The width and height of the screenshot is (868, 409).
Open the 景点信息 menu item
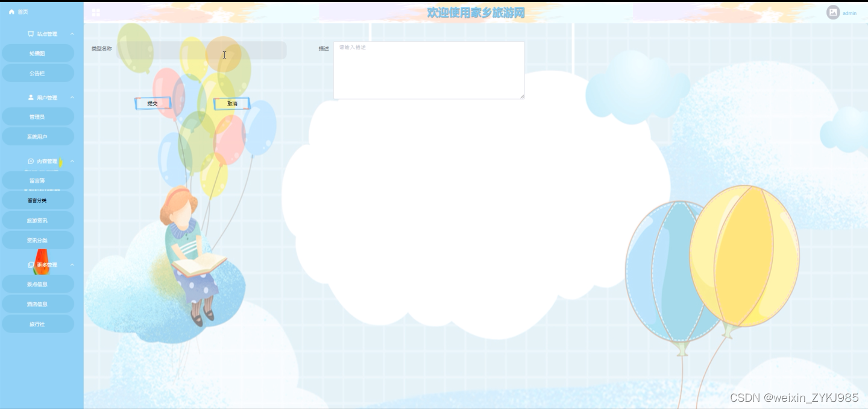point(38,284)
